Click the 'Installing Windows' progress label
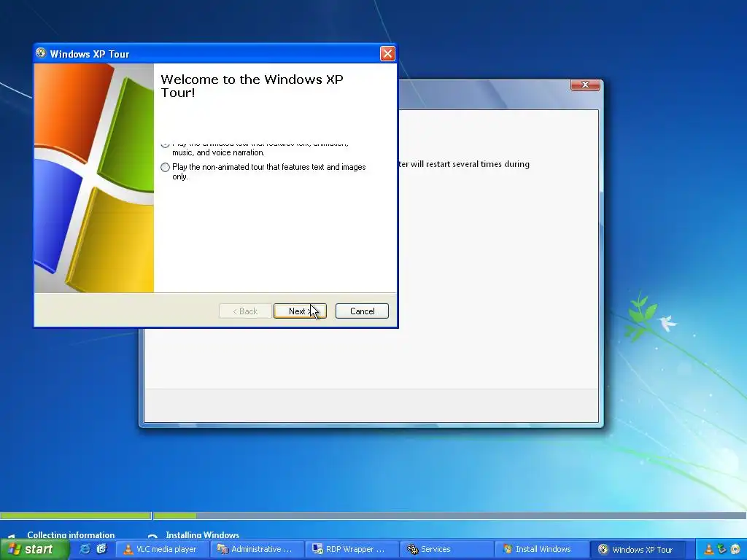The height and width of the screenshot is (560, 747). (x=203, y=534)
